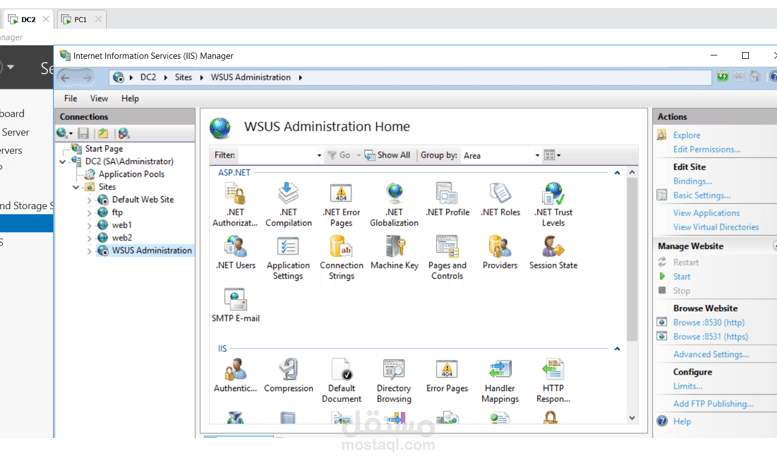Viewport: 777px width, 462px height.
Task: Select Start Page in Connections tree
Action: coord(104,149)
